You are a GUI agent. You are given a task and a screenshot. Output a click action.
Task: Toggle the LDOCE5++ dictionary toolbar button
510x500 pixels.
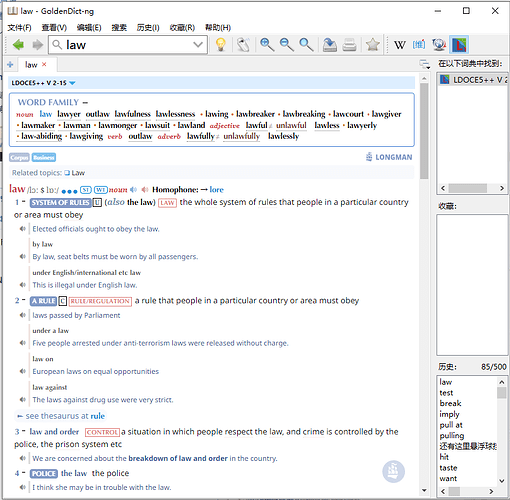coord(459,45)
